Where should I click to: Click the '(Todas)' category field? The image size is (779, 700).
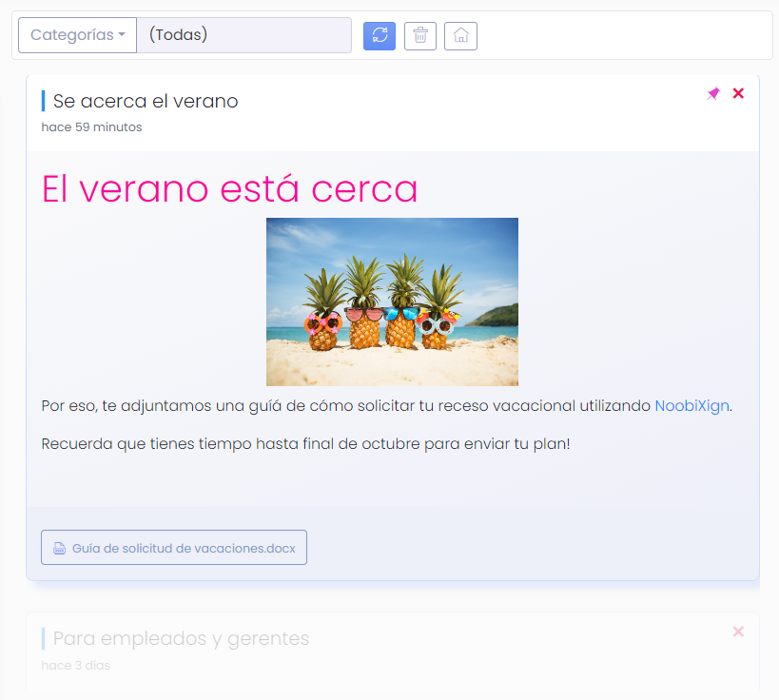243,35
